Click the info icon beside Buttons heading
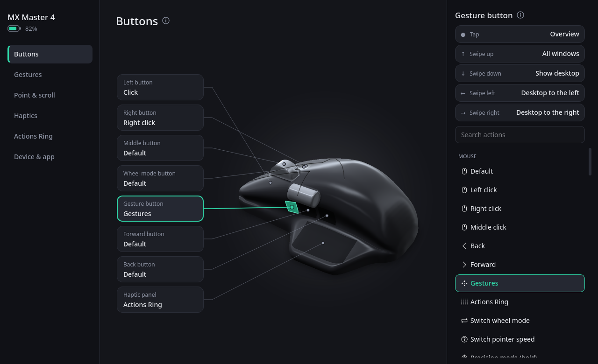 point(166,21)
